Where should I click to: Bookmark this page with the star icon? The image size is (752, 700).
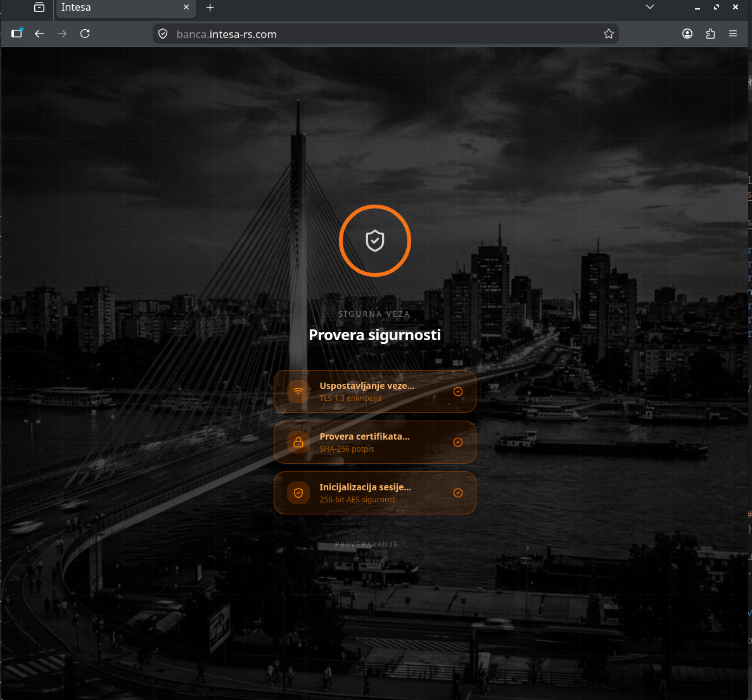[609, 34]
